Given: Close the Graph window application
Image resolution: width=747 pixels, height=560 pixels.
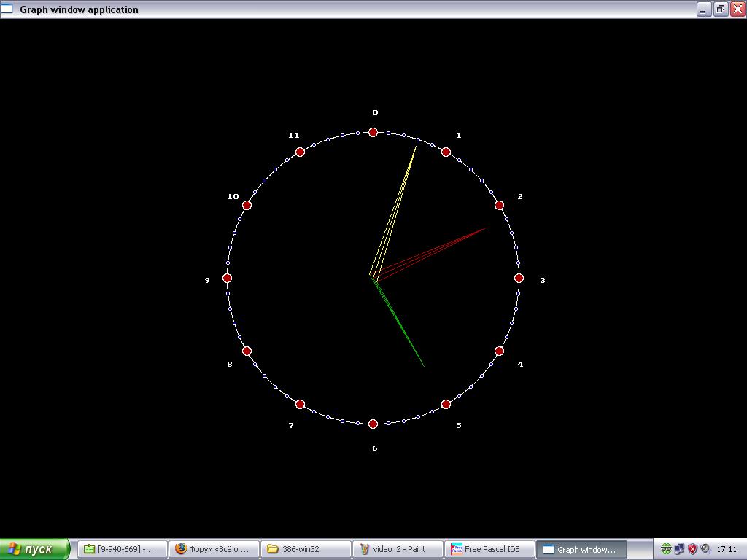Looking at the screenshot, I should tap(738, 9).
